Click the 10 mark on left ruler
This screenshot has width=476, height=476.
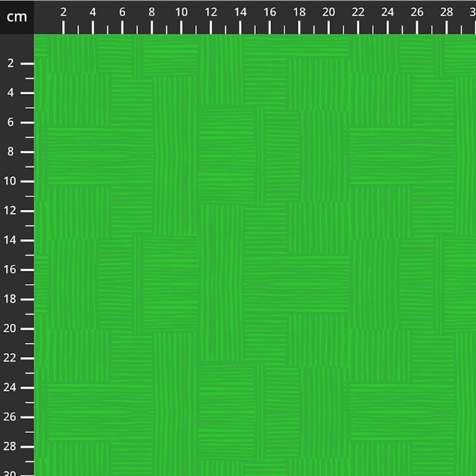tap(12, 181)
